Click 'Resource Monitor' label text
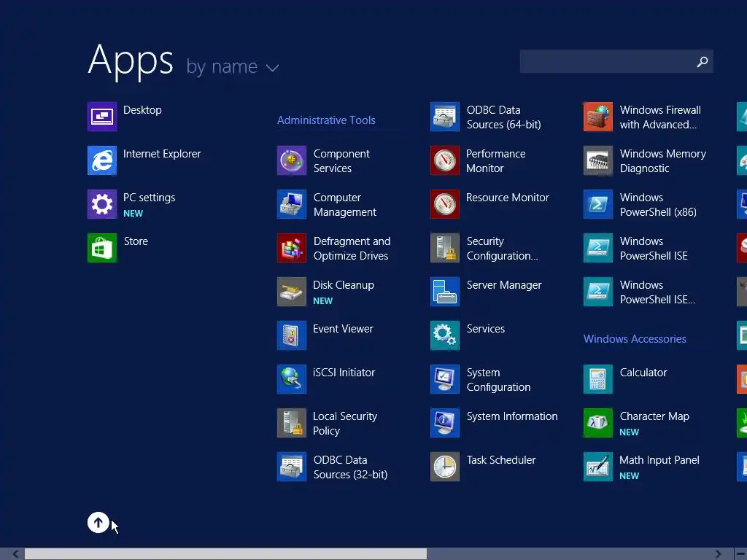This screenshot has width=747, height=560. (x=508, y=197)
